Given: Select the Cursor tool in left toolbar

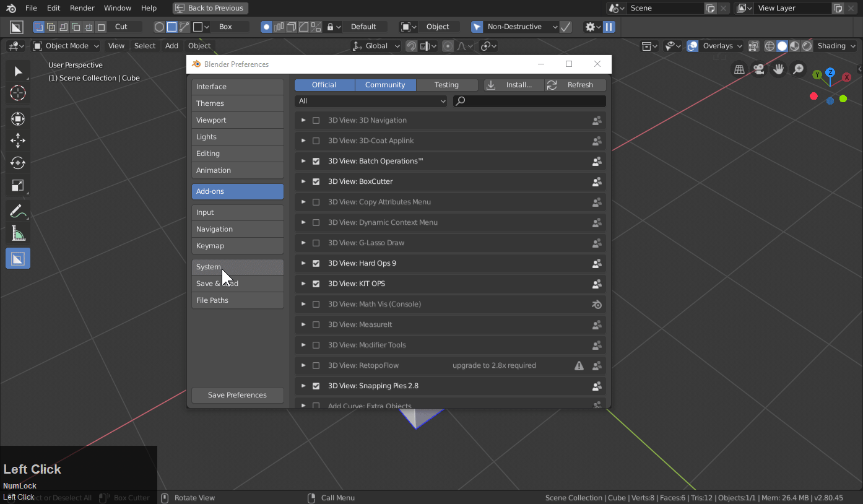Looking at the screenshot, I should pyautogui.click(x=18, y=93).
